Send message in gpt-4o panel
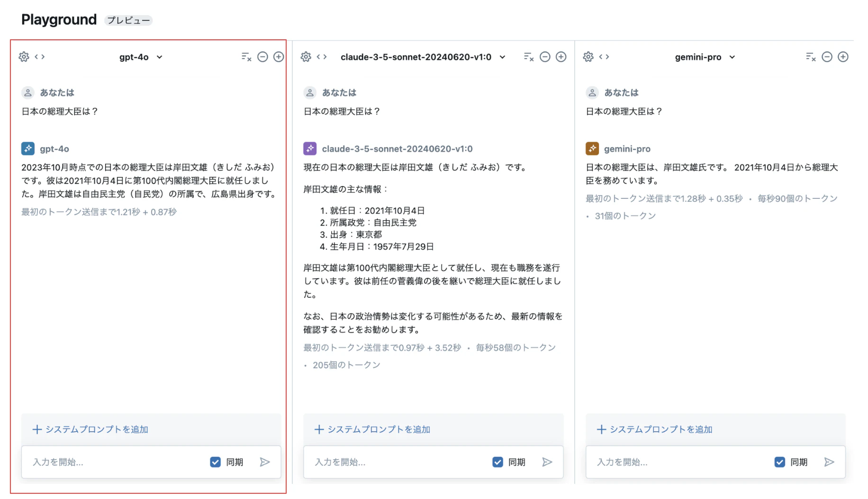The height and width of the screenshot is (499, 868). click(265, 462)
